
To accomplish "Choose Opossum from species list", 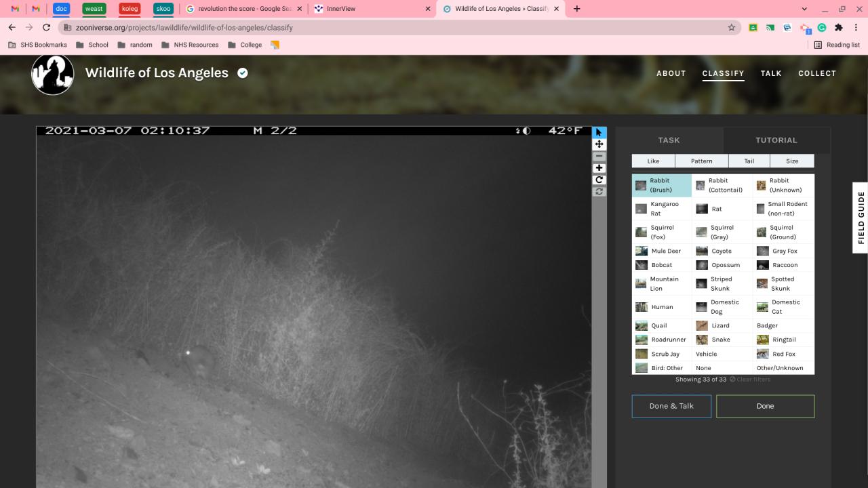I will [722, 265].
